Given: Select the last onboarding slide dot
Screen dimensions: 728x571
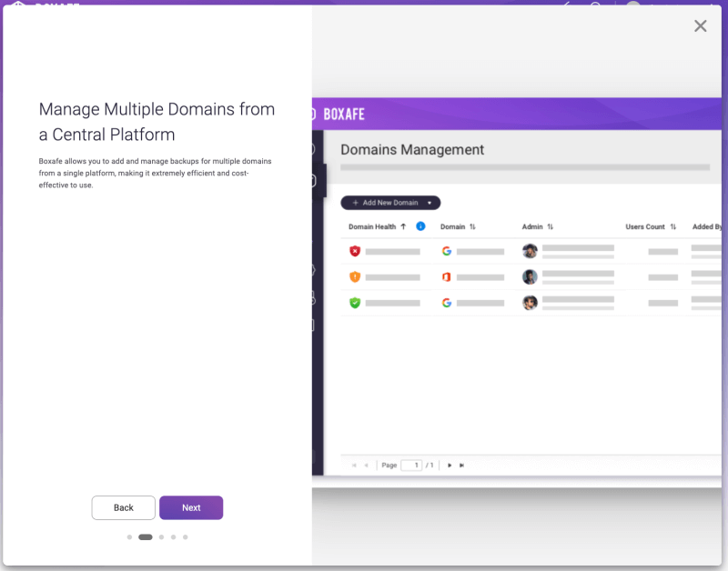Looking at the screenshot, I should pyautogui.click(x=185, y=537).
